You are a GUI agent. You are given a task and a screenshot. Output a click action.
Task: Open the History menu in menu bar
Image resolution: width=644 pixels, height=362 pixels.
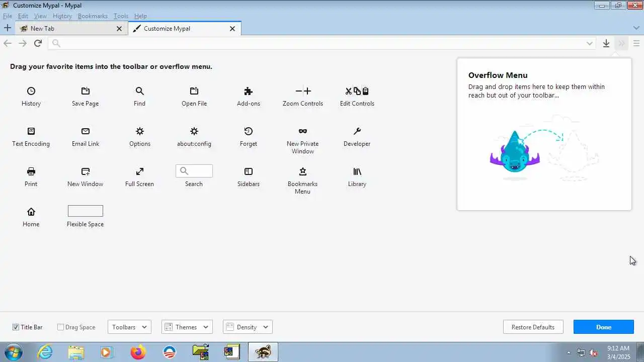(x=62, y=16)
